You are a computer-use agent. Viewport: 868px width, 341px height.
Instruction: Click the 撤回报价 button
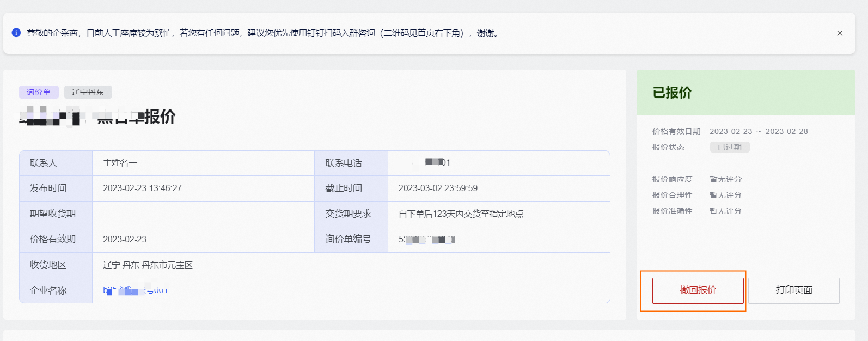point(698,290)
